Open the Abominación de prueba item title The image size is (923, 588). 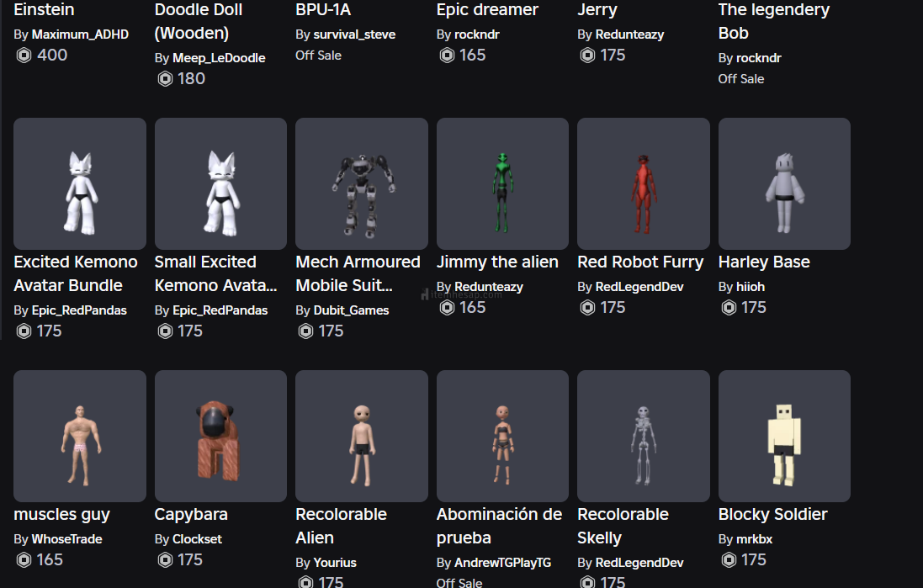[499, 526]
